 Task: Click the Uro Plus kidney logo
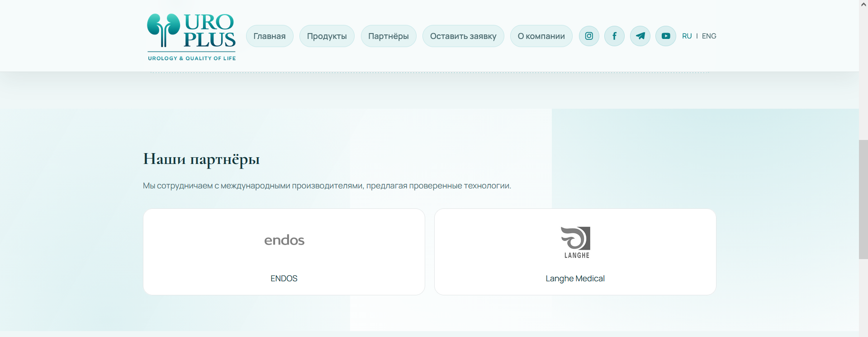[191, 37]
